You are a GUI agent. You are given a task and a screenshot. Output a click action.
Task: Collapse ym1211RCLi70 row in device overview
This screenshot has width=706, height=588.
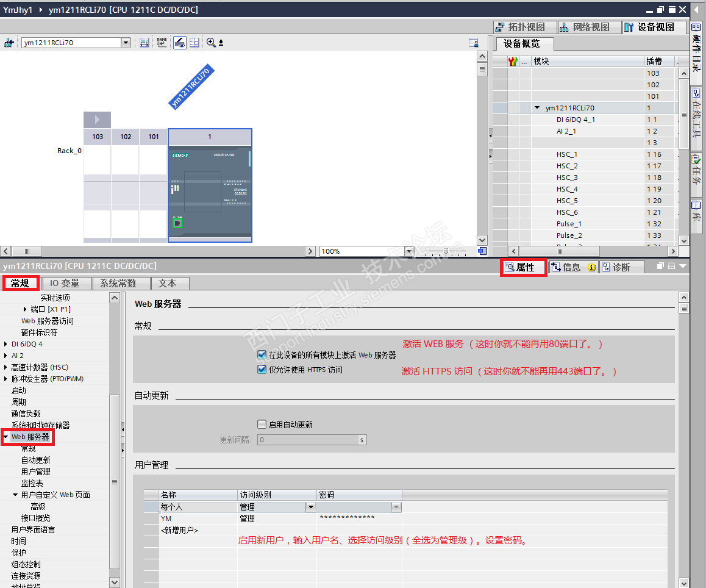pyautogui.click(x=537, y=108)
